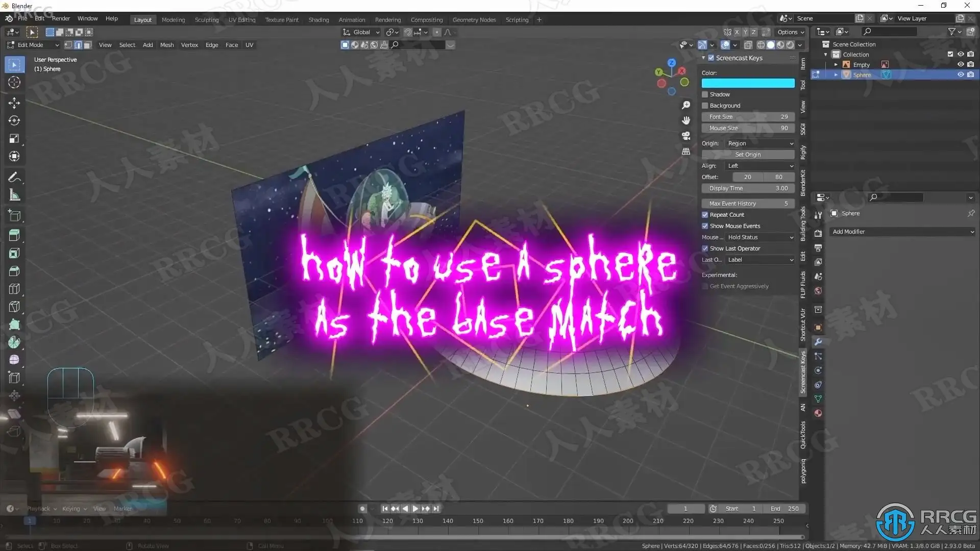Expand the Empty object in outliner
The image size is (980, 551).
coord(836,65)
